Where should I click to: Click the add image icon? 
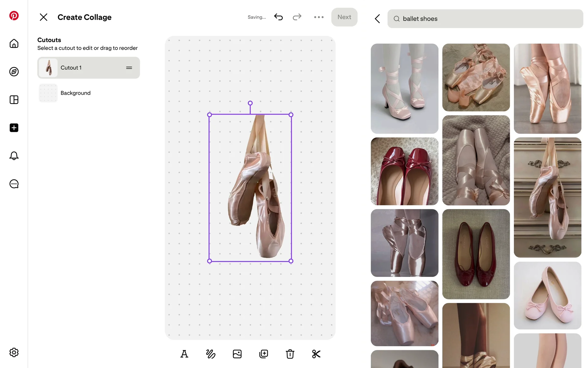pyautogui.click(x=237, y=354)
